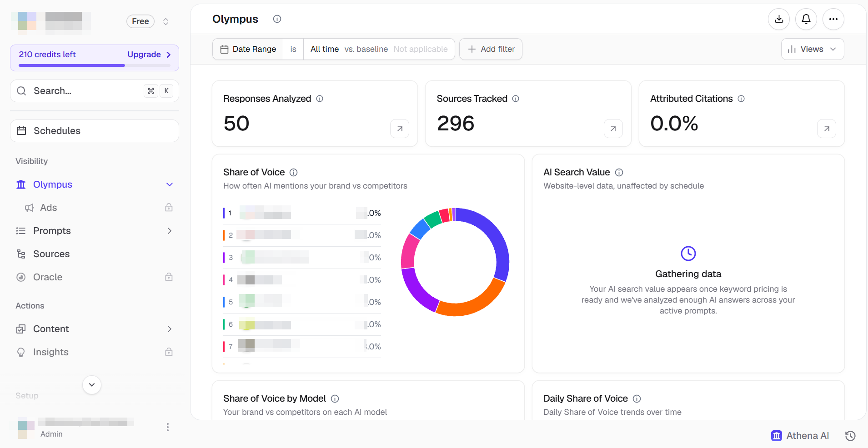Click the download icon in the header

pos(779,19)
